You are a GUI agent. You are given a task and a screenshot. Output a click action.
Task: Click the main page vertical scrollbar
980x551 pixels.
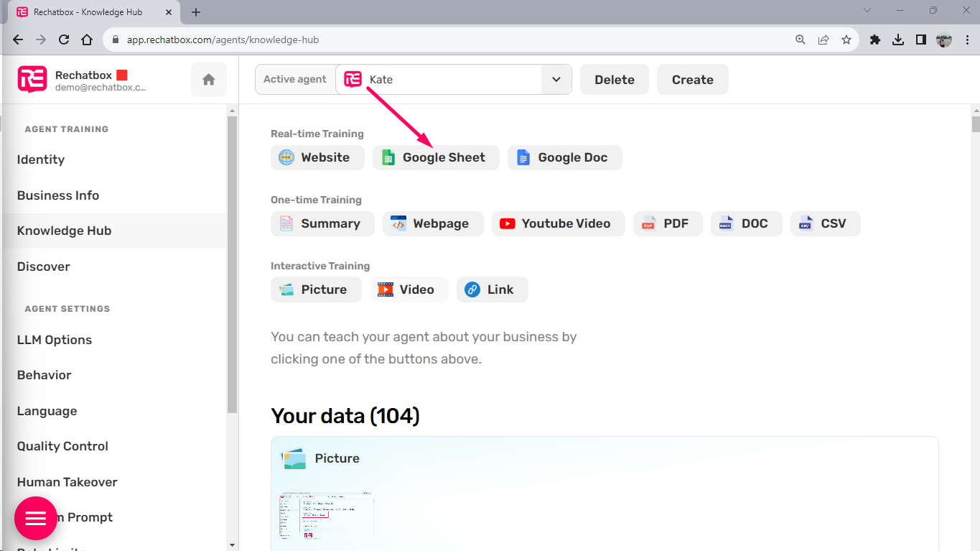coord(975,124)
